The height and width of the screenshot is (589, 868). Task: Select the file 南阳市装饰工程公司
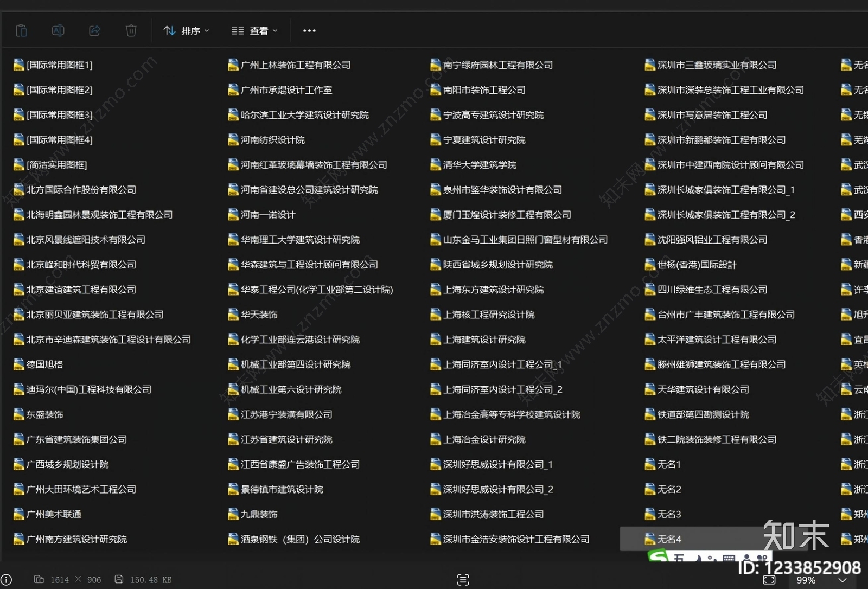478,90
